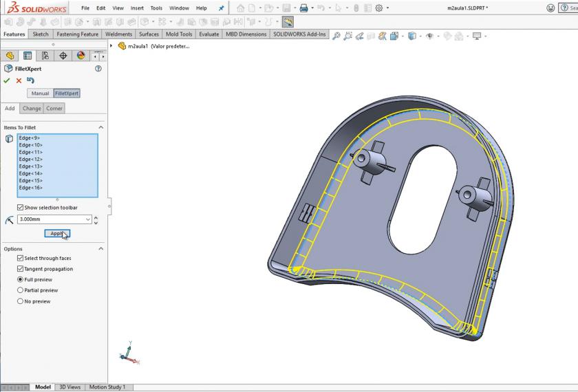Screen dimensions: 578x392
Task: Switch to the Surfaces ribbon tab
Action: pos(149,34)
